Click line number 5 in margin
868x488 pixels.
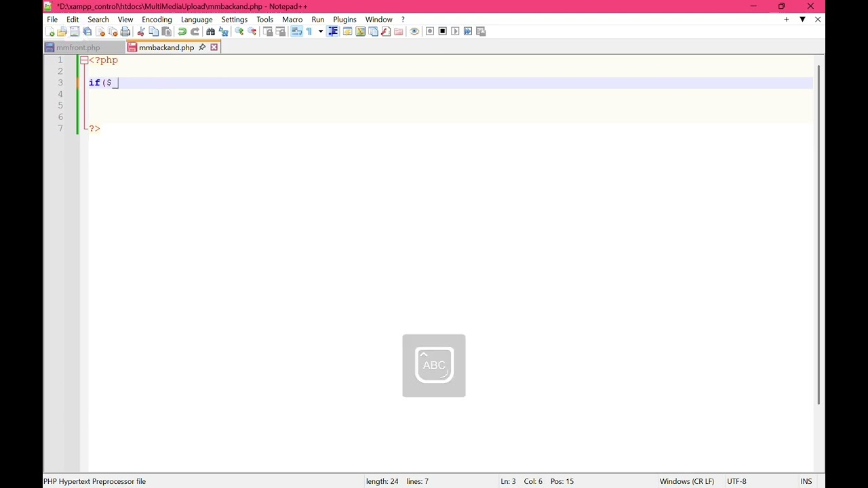coord(60,106)
